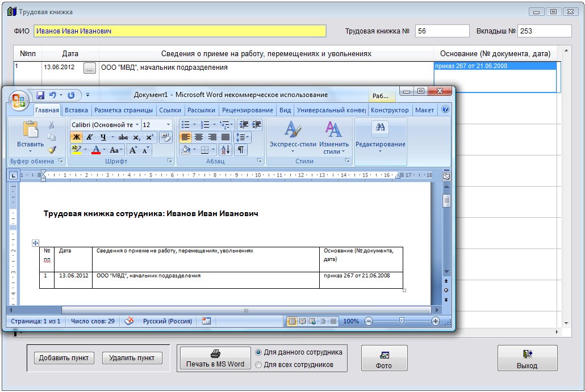585x392 pixels.
Task: Redo action in Word quick access toolbar
Action: (71, 95)
